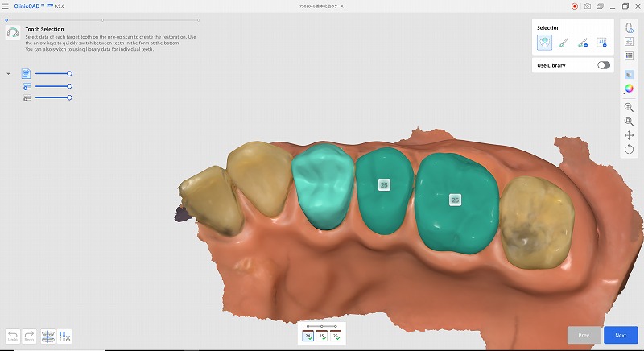Collapse the data layer list arrow
The width and height of the screenshot is (644, 351).
coord(8,73)
